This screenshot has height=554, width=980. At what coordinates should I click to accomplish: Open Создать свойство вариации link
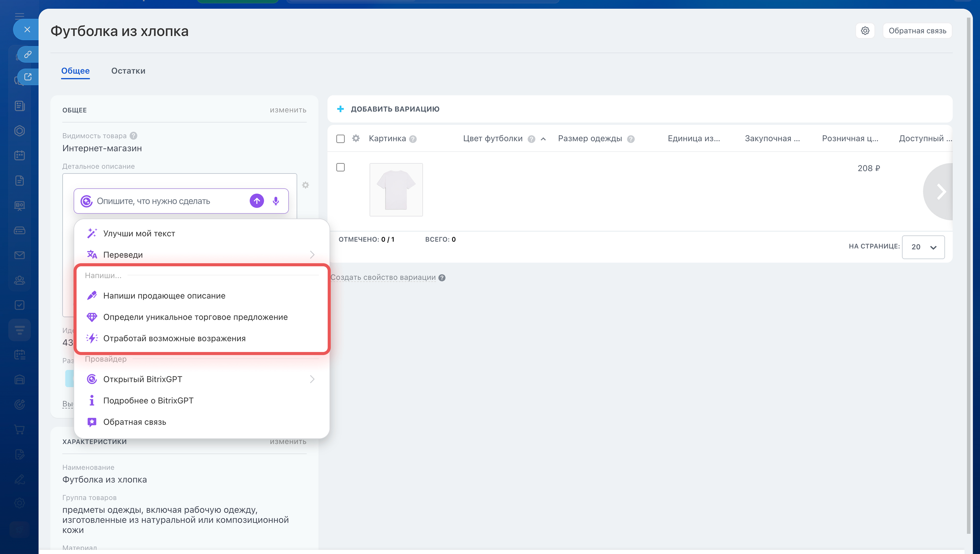383,277
